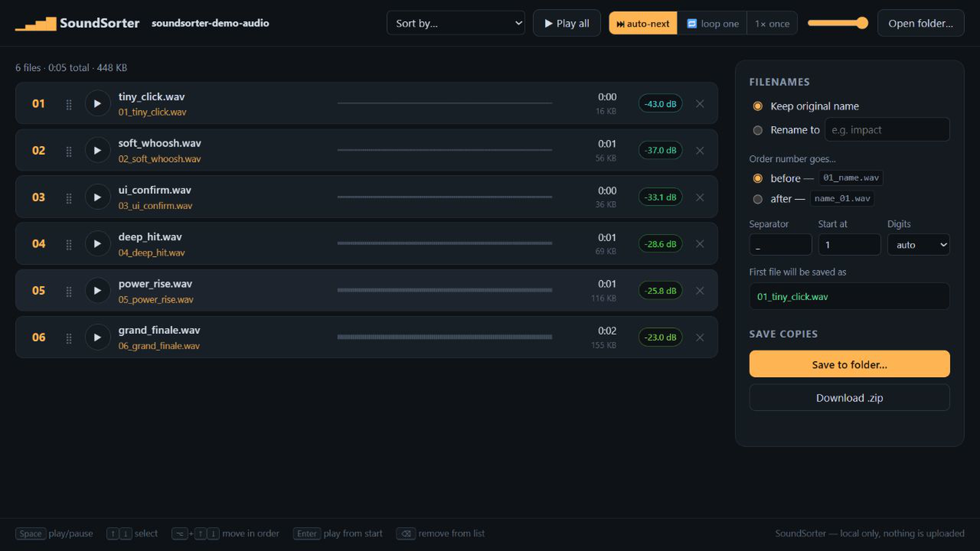Play grand_finale.wav
The image size is (980, 551).
click(97, 337)
